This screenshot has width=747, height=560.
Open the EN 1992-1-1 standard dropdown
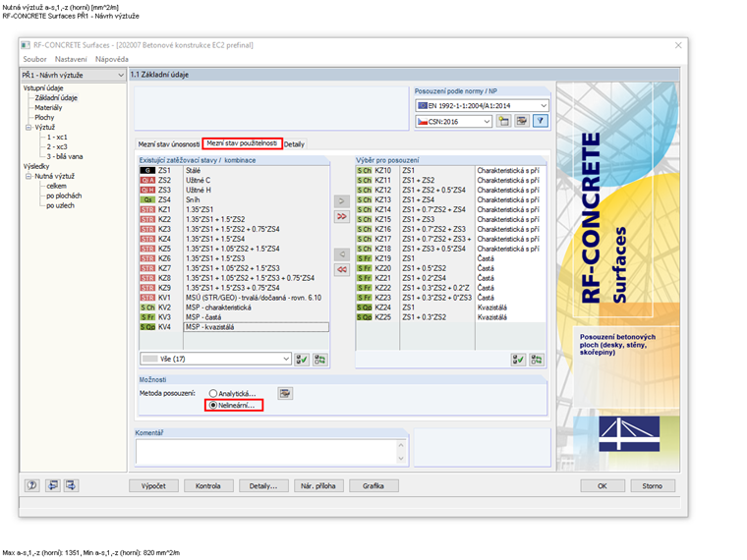(x=544, y=105)
